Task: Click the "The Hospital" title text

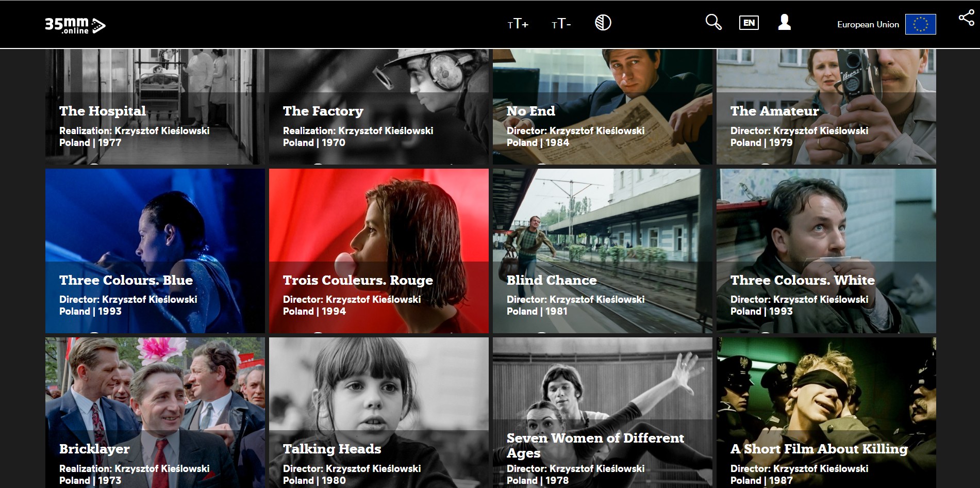Action: pyautogui.click(x=103, y=111)
